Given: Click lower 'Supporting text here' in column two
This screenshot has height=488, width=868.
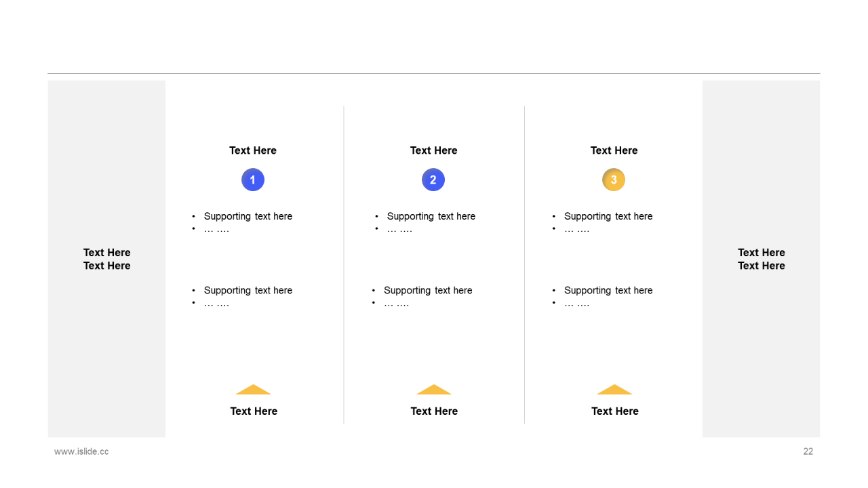Looking at the screenshot, I should [428, 290].
